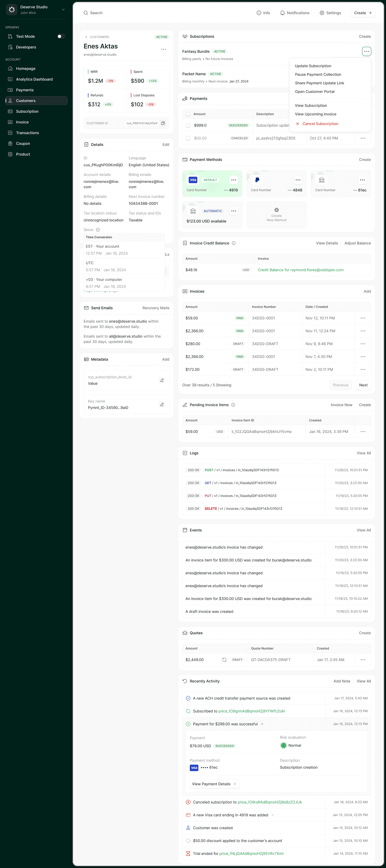The width and height of the screenshot is (386, 868).
Task: Go back to Customers via breadcrumb arrow
Action: click(x=86, y=37)
